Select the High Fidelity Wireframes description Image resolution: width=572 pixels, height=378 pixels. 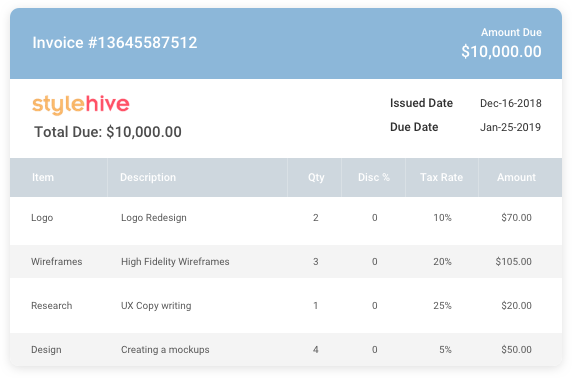175,262
